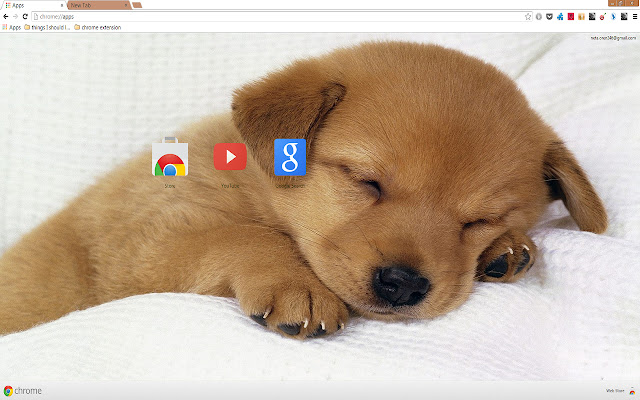Click the black extension icon next to the Chrome menu

(x=624, y=16)
